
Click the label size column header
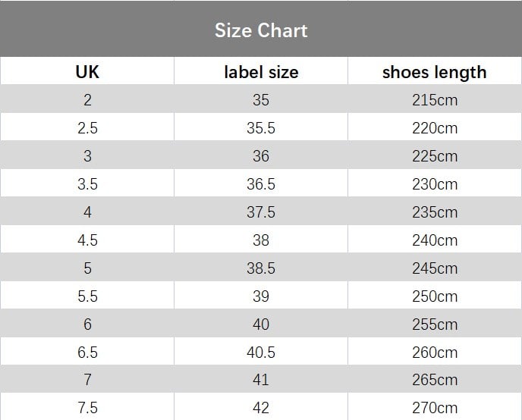[x=261, y=72]
